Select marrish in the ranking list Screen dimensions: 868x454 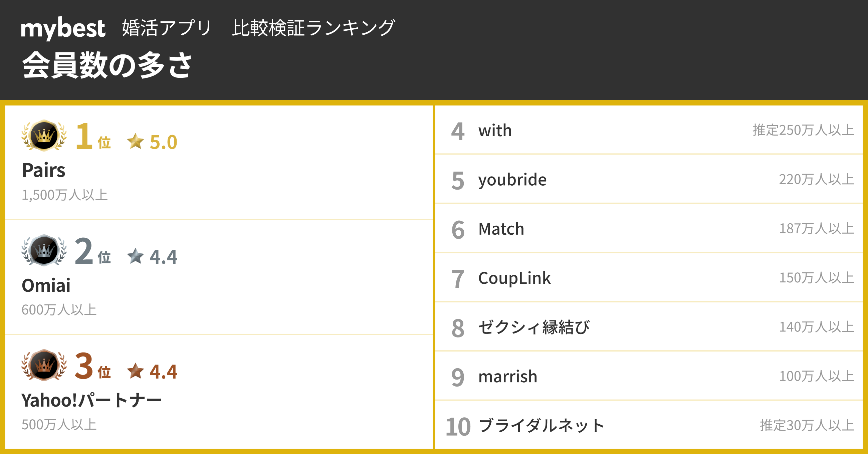coord(507,377)
